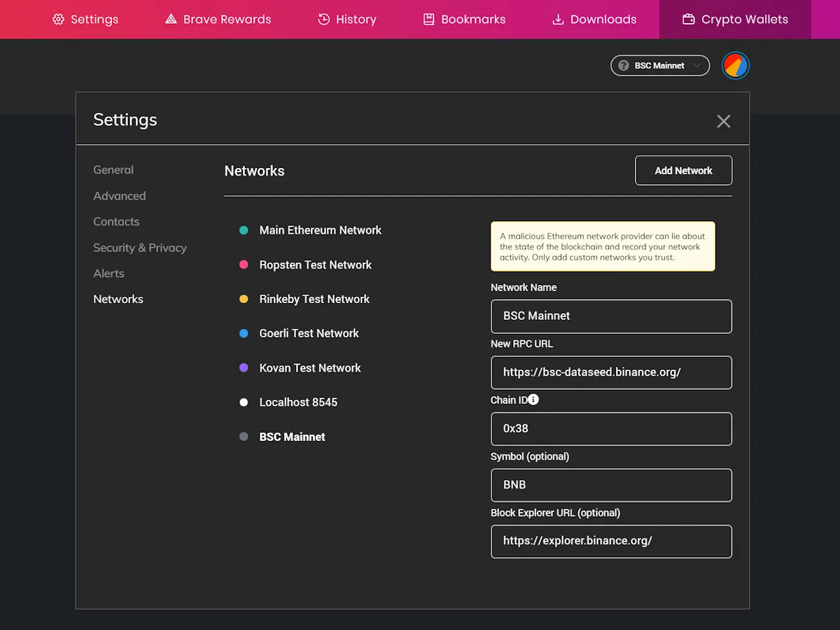The image size is (840, 630).
Task: Click the yellow malicious network warning note
Action: tap(603, 246)
